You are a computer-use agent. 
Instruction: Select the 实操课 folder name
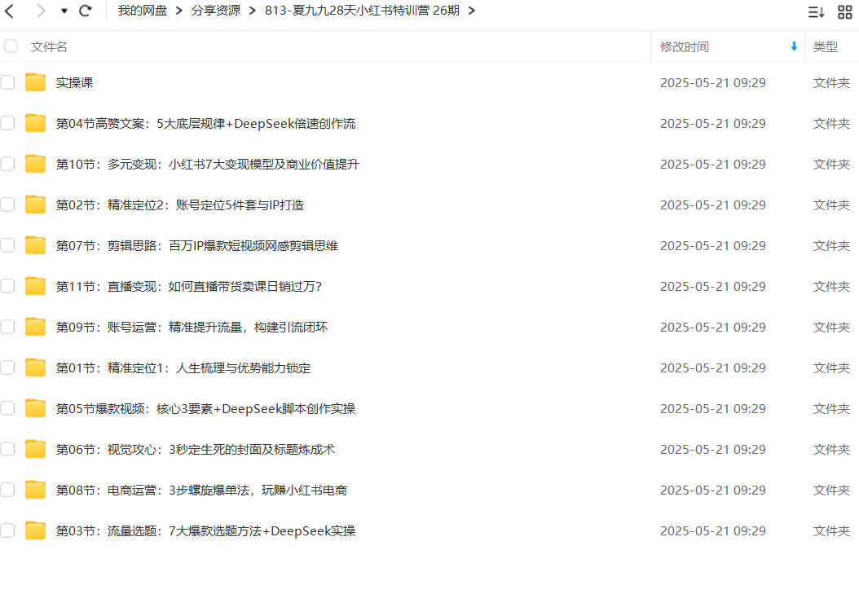[74, 82]
